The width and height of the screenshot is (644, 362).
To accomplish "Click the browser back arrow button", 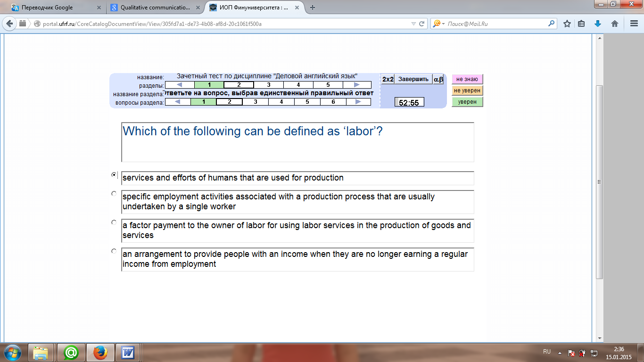I will (x=9, y=24).
